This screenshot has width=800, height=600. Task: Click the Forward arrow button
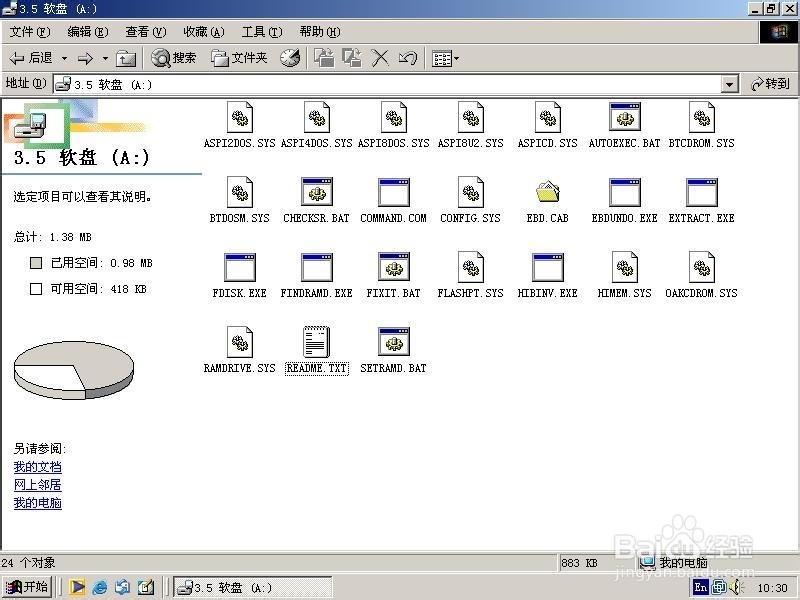pos(85,59)
